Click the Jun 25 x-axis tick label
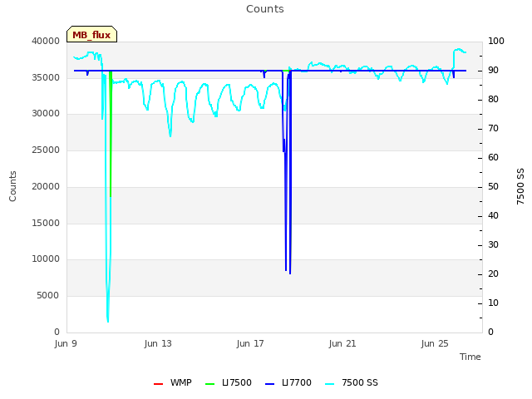The image size is (532, 399). (435, 343)
